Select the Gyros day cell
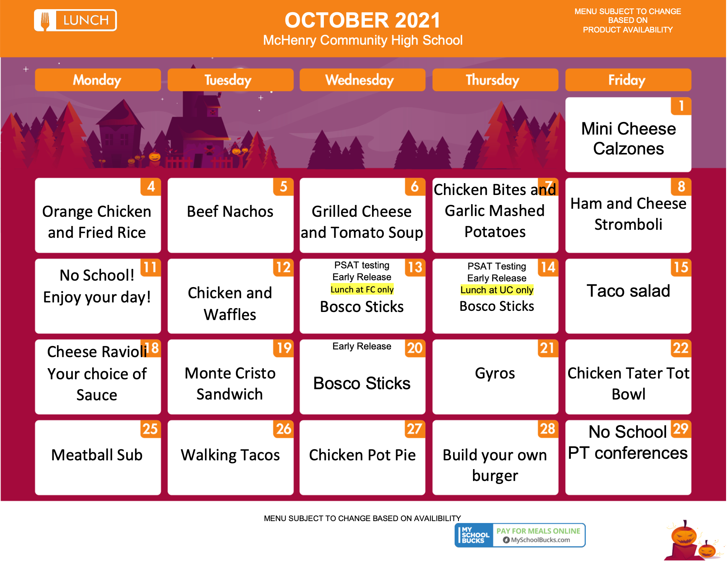Image resolution: width=728 pixels, height=562 pixels. coord(495,377)
